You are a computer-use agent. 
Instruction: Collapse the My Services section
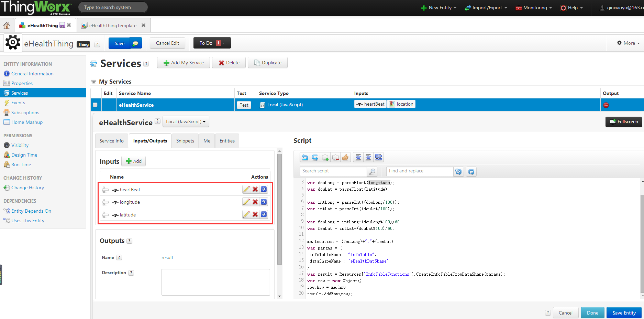click(x=93, y=82)
